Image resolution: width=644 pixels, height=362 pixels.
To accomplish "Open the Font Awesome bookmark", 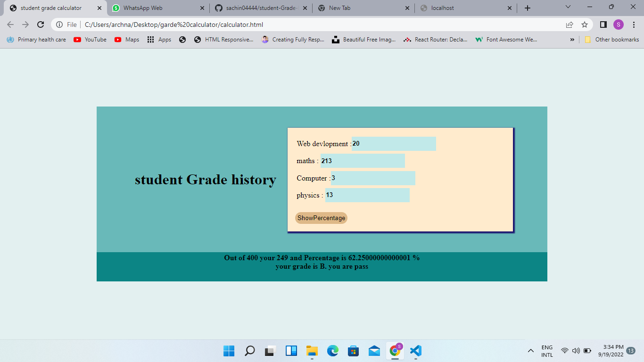I will coord(507,40).
